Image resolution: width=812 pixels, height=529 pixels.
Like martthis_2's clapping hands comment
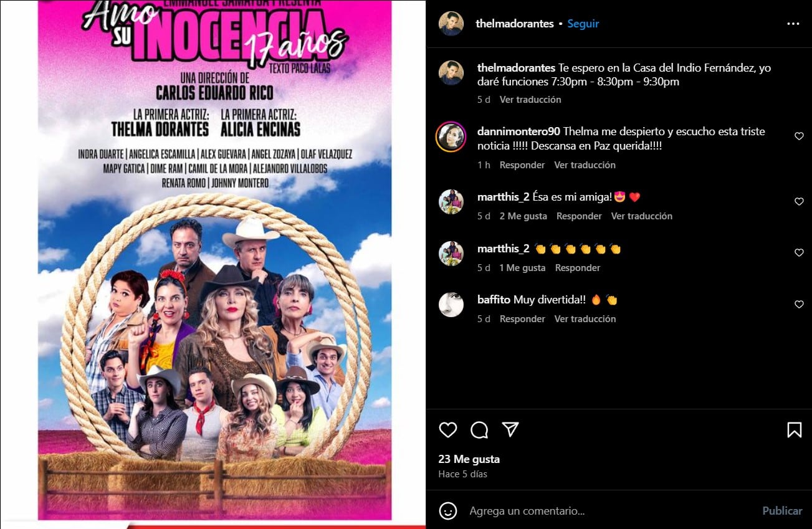tap(799, 253)
